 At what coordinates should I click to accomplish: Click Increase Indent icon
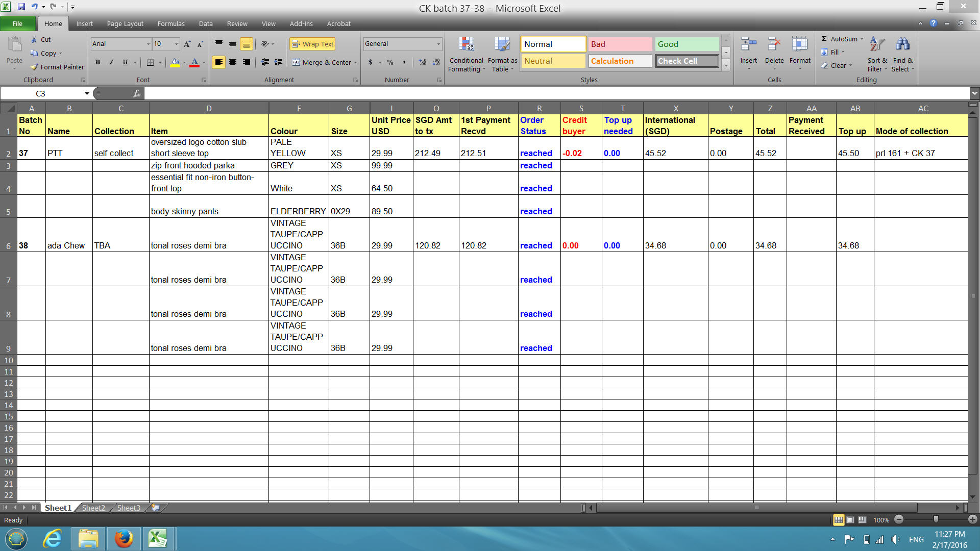click(x=278, y=62)
